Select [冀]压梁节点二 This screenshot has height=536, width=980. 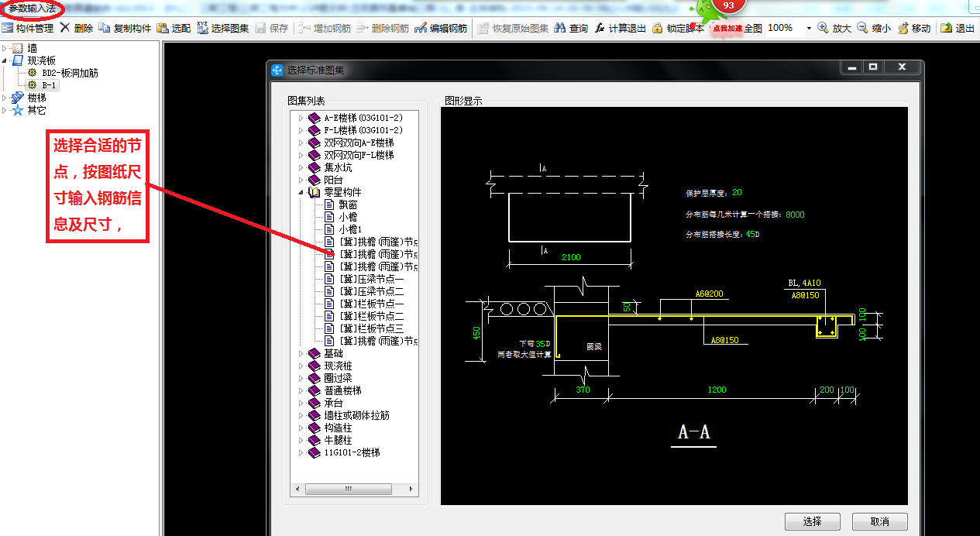click(372, 291)
